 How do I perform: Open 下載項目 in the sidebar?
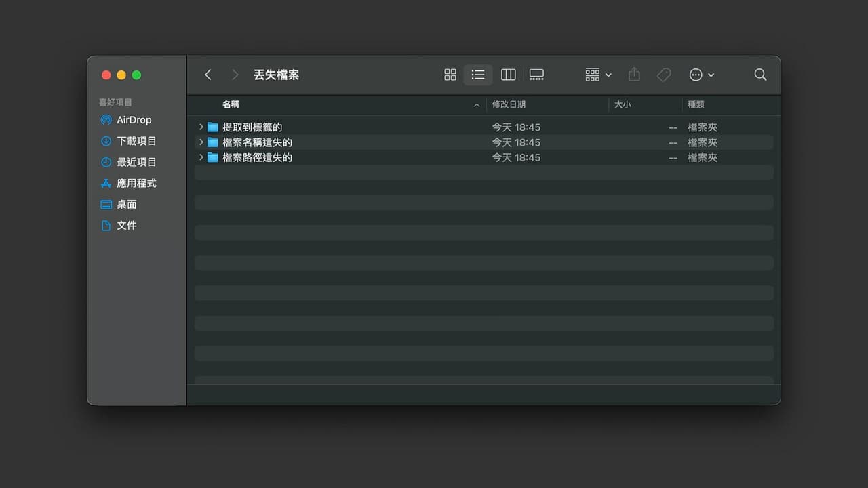tap(137, 141)
